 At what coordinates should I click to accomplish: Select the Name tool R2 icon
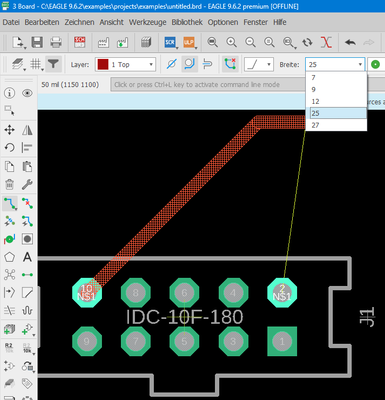click(9, 348)
